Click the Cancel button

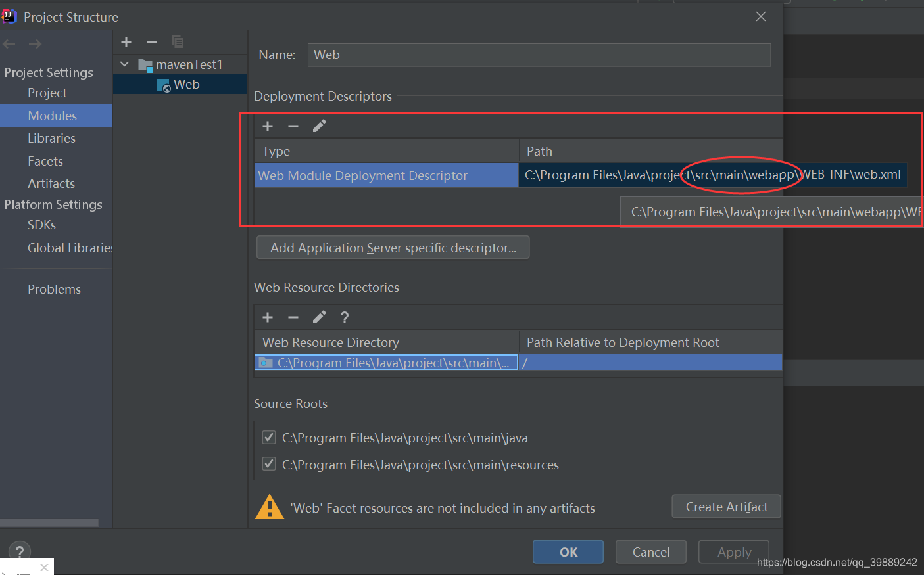pos(651,552)
